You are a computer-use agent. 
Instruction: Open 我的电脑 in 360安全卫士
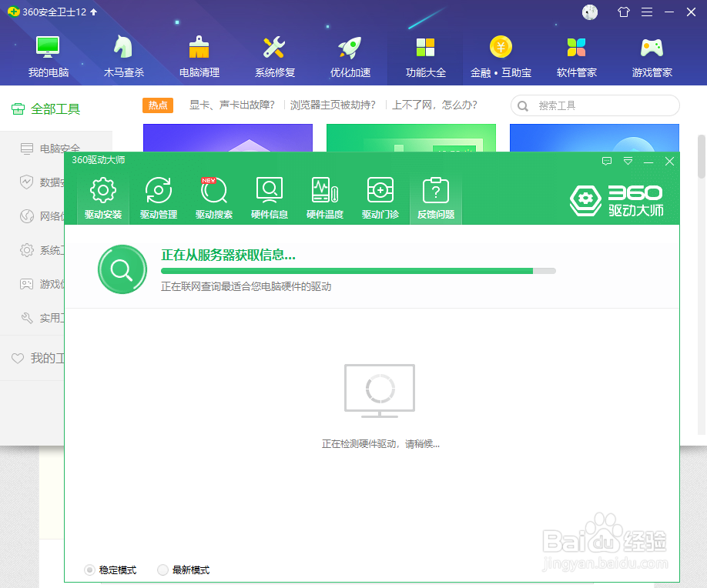[x=49, y=56]
